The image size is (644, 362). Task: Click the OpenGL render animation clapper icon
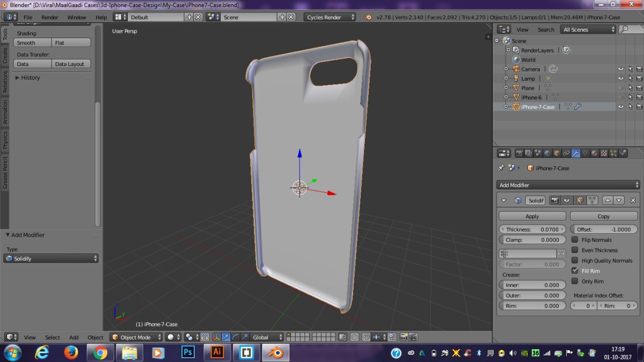point(413,337)
